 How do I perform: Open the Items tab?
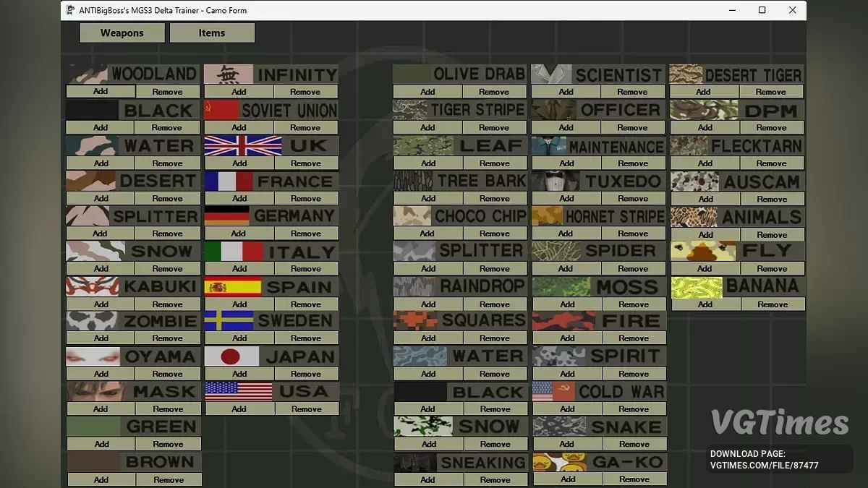[x=211, y=33]
